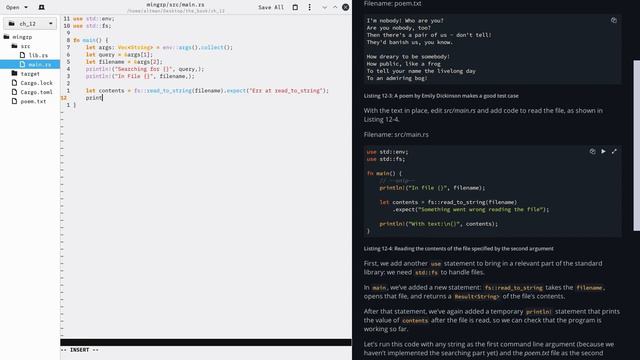Click inline code 'fs::read_to_string' in paragraph

pos(513,288)
